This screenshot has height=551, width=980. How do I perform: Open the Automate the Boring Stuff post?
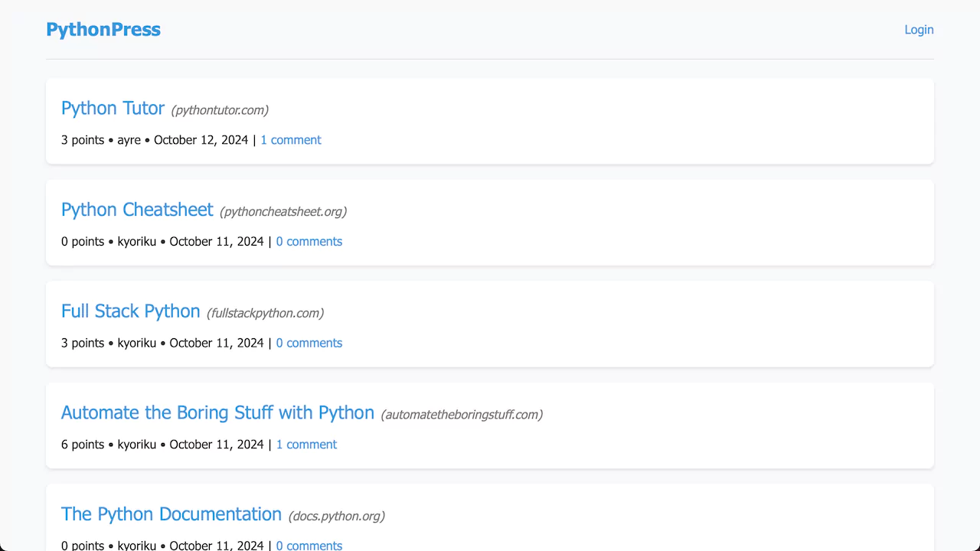pyautogui.click(x=217, y=412)
